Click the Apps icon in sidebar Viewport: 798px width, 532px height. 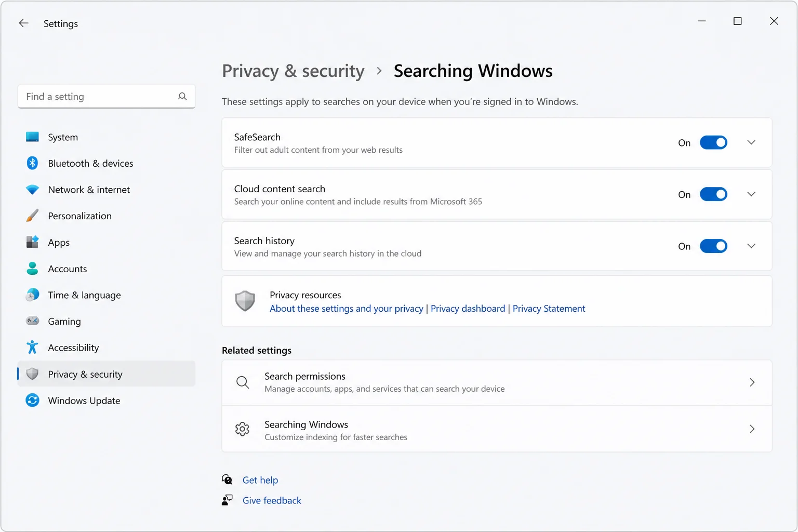[32, 242]
